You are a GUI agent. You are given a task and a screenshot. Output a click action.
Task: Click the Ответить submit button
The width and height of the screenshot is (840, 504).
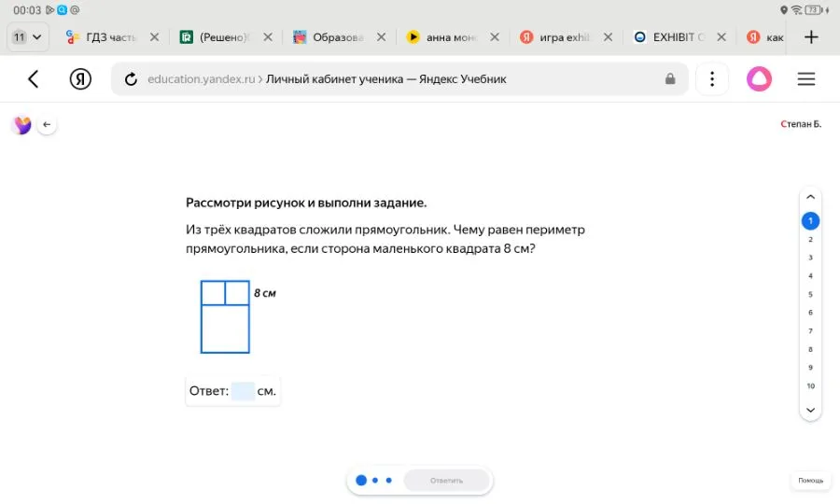click(x=446, y=481)
